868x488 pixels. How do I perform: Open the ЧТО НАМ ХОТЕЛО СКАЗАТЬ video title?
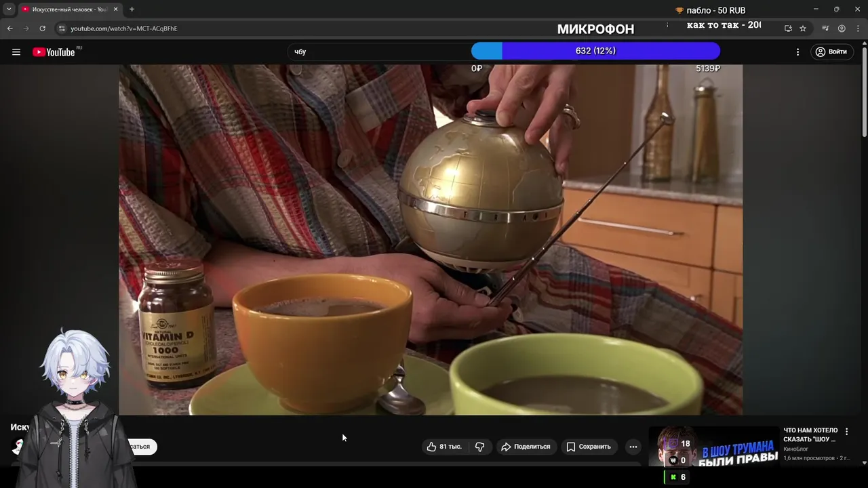(810, 434)
